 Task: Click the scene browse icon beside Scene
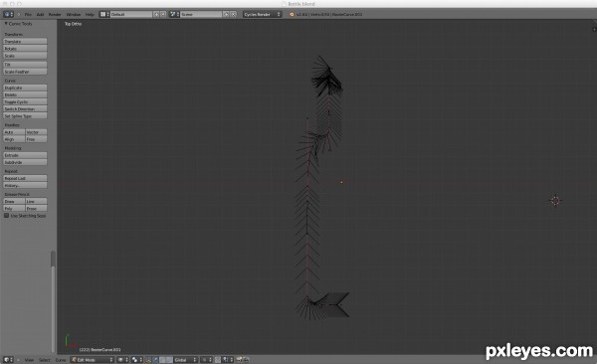tap(174, 14)
